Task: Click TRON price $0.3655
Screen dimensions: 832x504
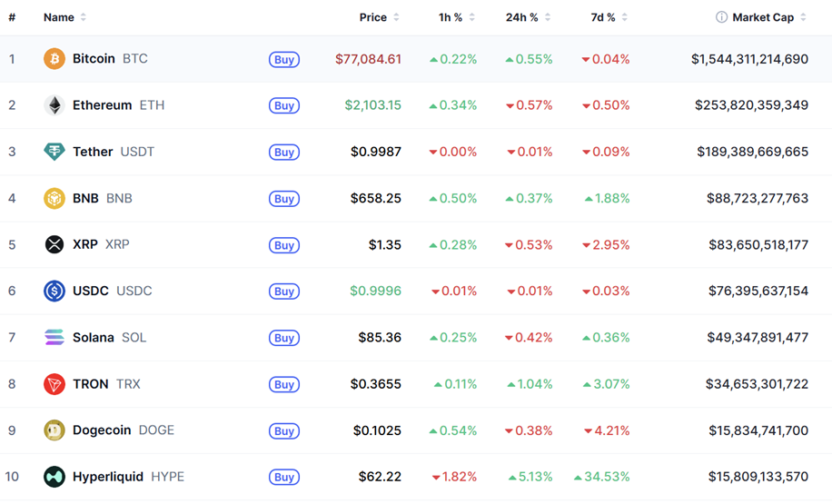Action: click(x=376, y=384)
